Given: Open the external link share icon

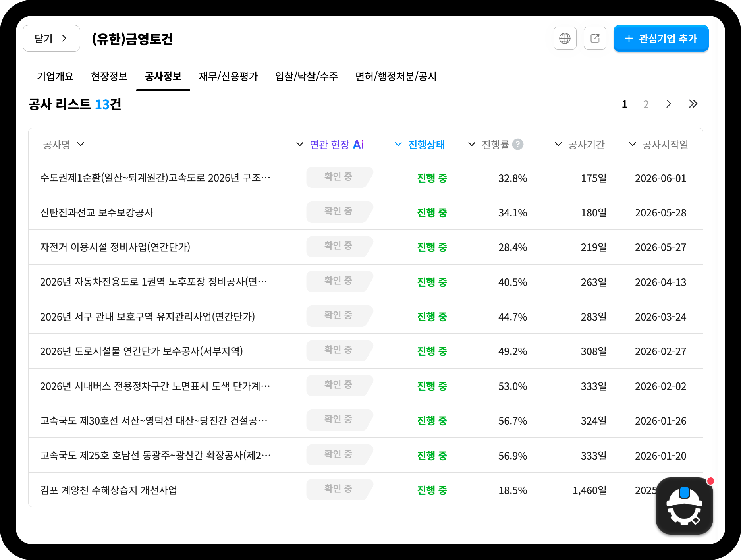Looking at the screenshot, I should point(595,39).
